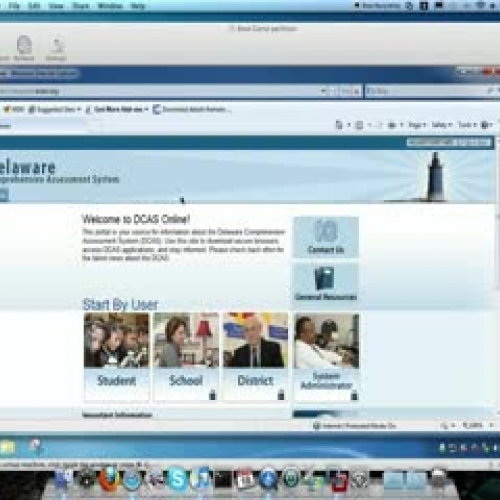
Task: Open the Student user portal card
Action: pyautogui.click(x=116, y=356)
